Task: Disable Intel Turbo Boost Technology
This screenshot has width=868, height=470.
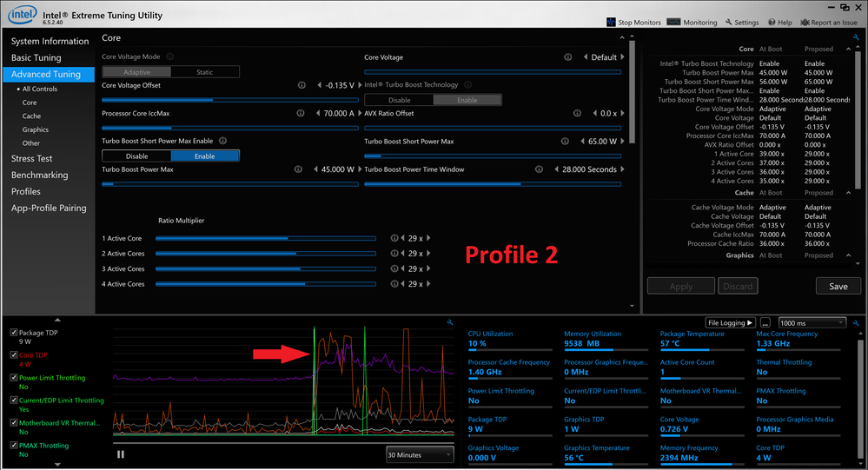Action: tap(399, 100)
